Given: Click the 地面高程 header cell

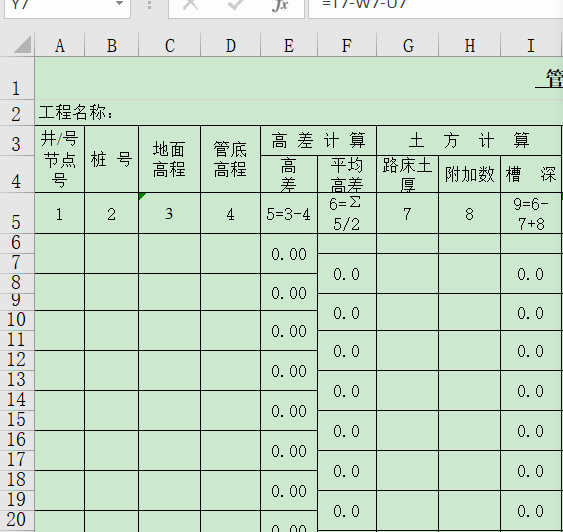Looking at the screenshot, I should coord(169,159).
